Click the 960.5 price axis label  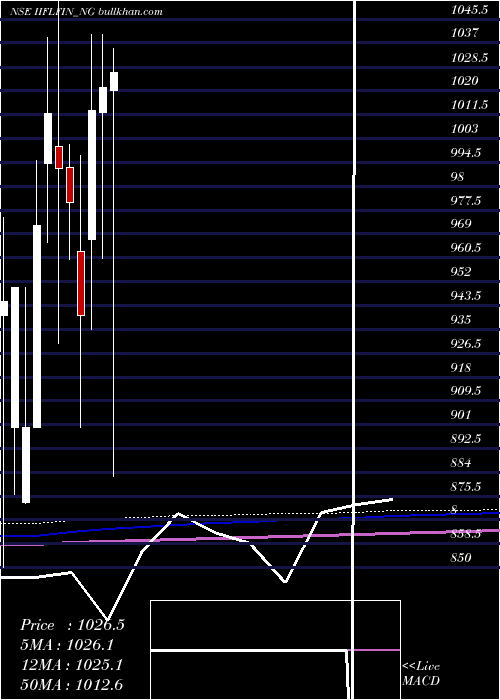(466, 247)
